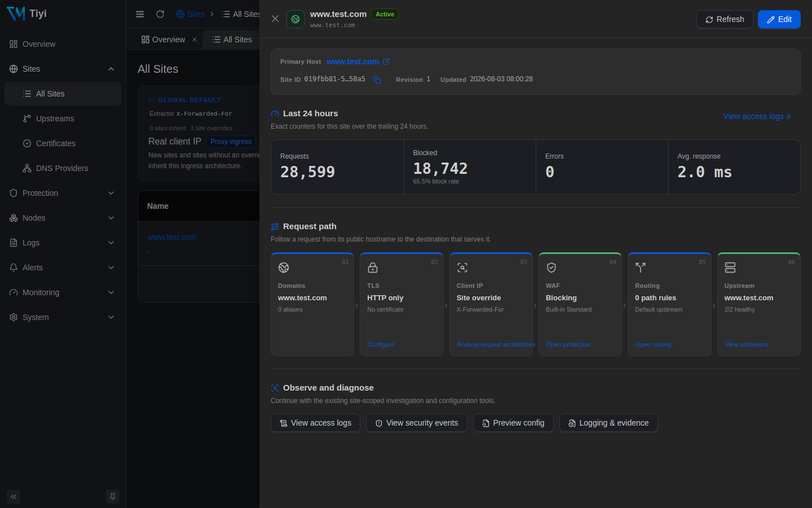812x508 pixels.
Task: Switch to the All Sites tab
Action: (x=232, y=40)
